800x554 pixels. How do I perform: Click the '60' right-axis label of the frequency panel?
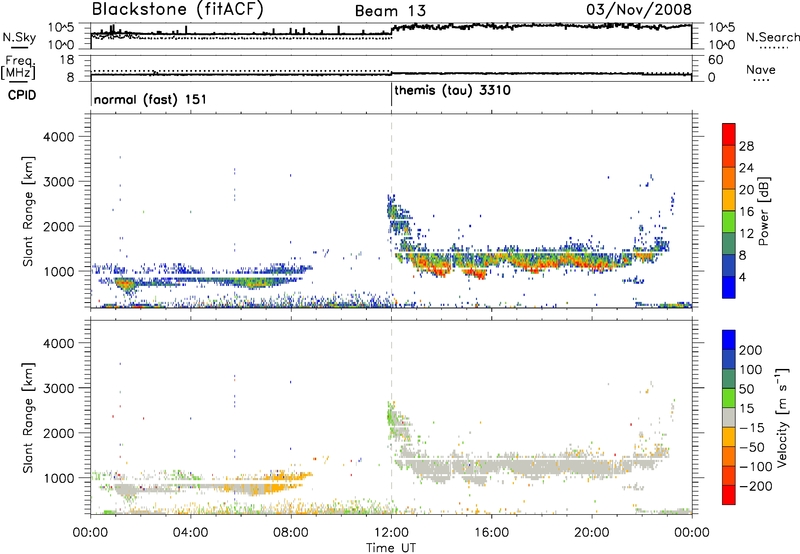tap(715, 60)
